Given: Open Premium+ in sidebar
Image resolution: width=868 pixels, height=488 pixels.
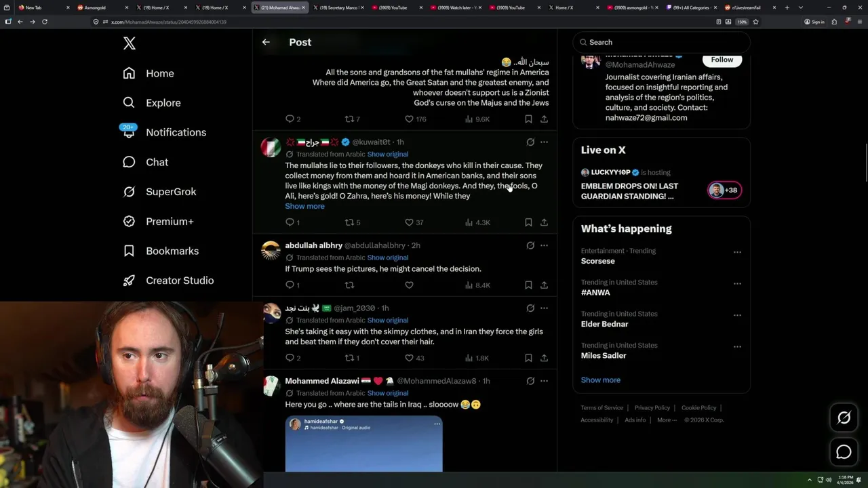Looking at the screenshot, I should click(158, 221).
